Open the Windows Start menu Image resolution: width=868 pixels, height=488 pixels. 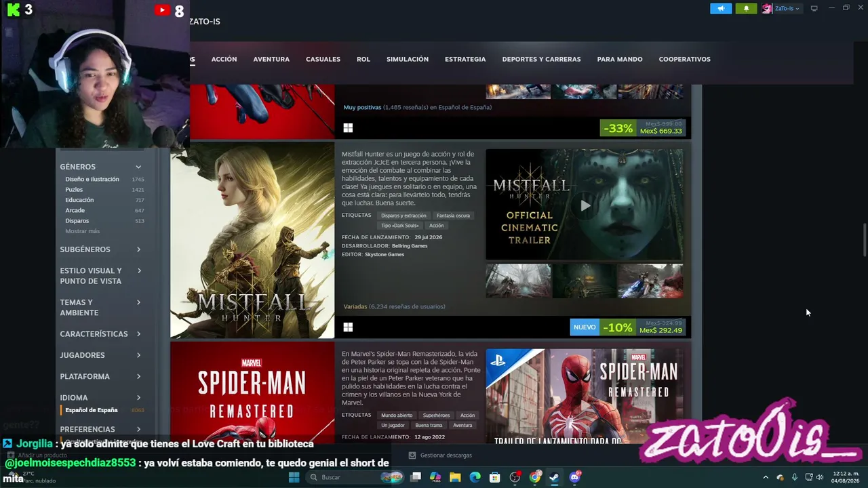coord(294,477)
